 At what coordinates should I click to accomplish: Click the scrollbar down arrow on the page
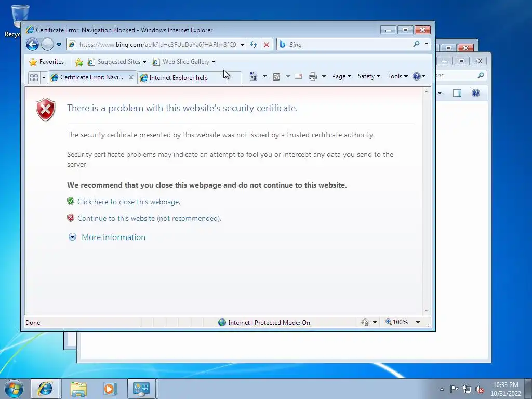click(x=427, y=311)
